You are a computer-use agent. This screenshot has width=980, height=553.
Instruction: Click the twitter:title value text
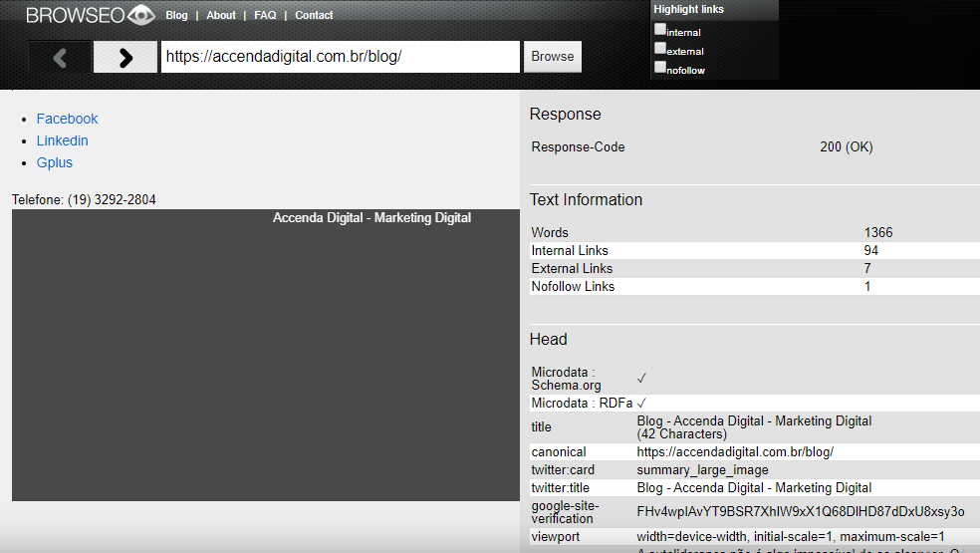click(754, 488)
